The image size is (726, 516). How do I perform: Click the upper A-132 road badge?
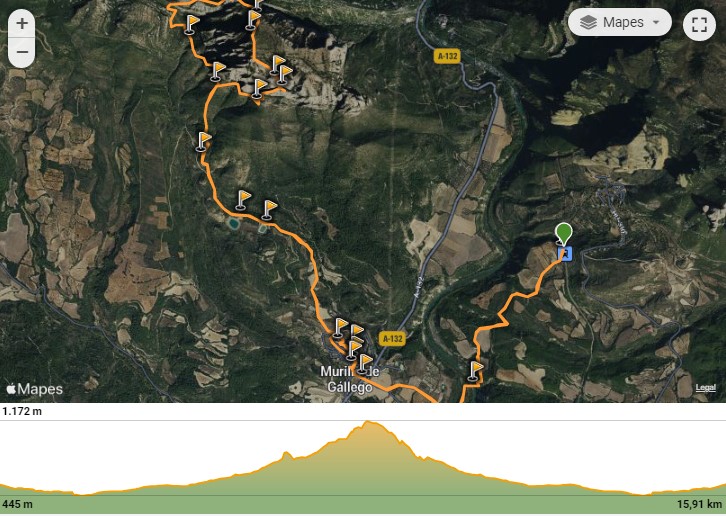[x=447, y=57]
